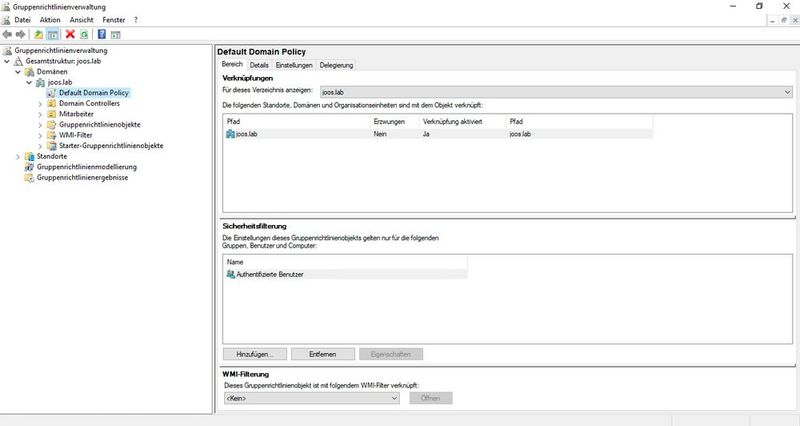
Task: Expand the WMI-Filter node
Action: point(40,136)
